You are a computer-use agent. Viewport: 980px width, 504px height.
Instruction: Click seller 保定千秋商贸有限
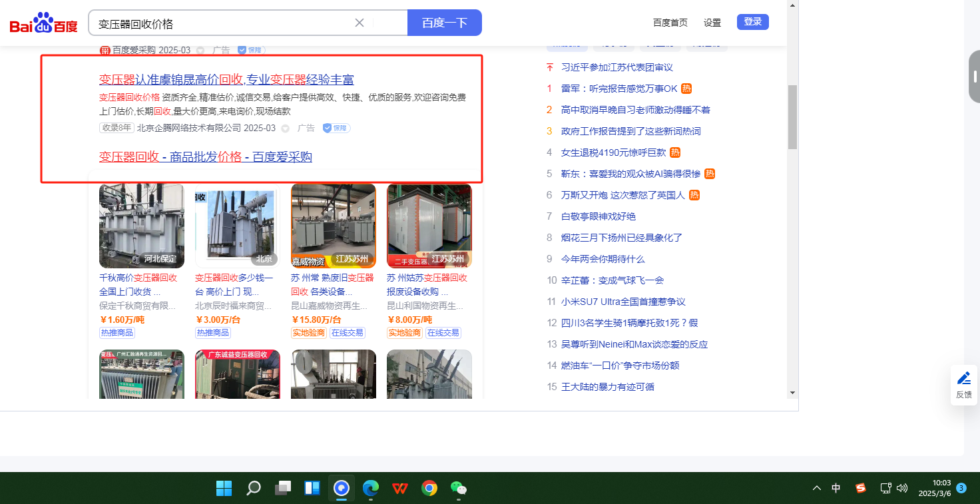pyautogui.click(x=138, y=306)
